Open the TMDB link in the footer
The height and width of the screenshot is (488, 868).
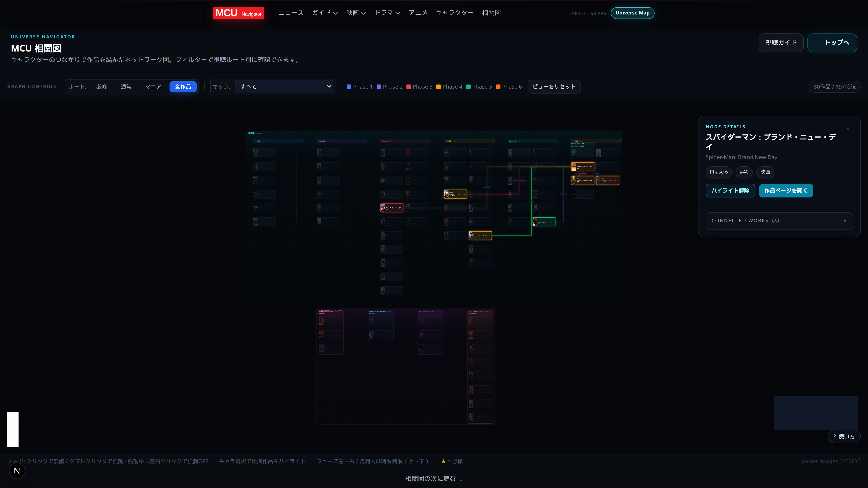pyautogui.click(x=853, y=461)
